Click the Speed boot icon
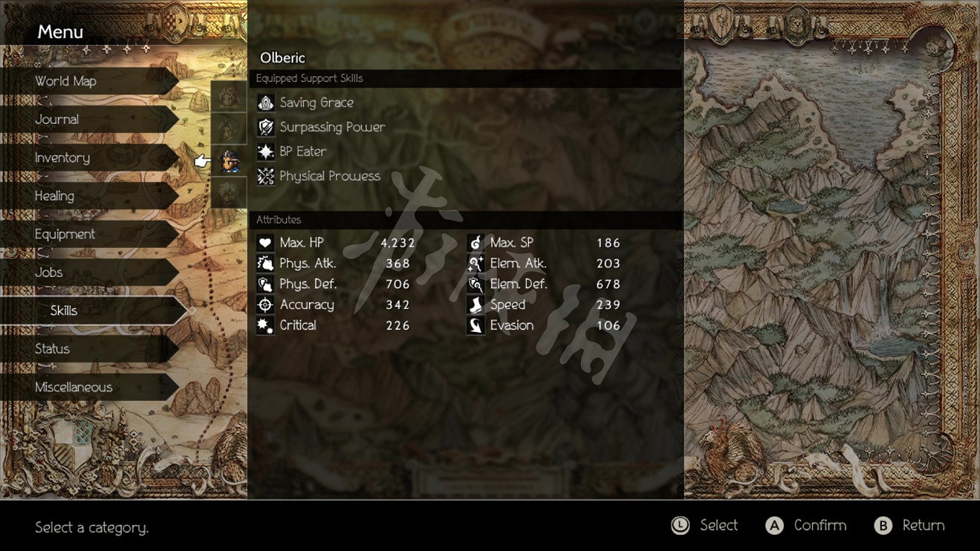 coord(476,305)
